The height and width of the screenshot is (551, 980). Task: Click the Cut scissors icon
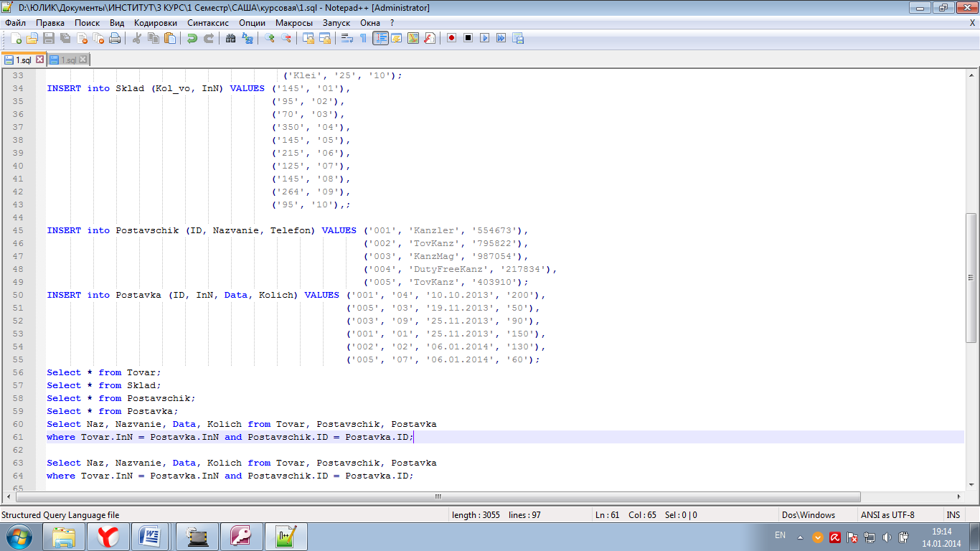pos(136,38)
